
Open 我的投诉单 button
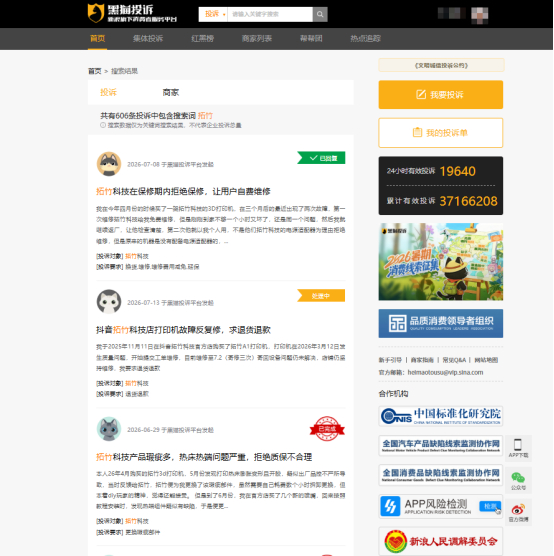441,133
